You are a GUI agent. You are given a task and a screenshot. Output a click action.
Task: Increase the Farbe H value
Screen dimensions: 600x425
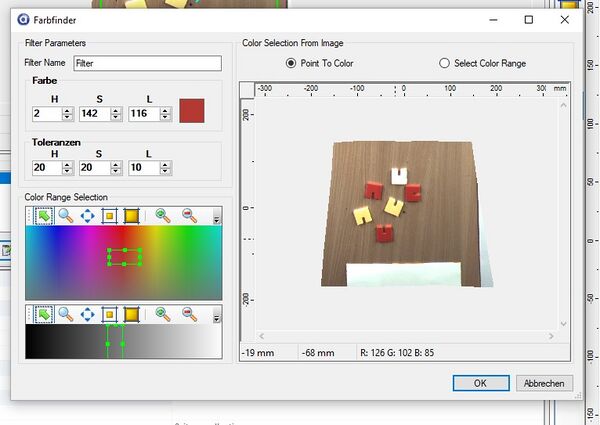[68, 111]
